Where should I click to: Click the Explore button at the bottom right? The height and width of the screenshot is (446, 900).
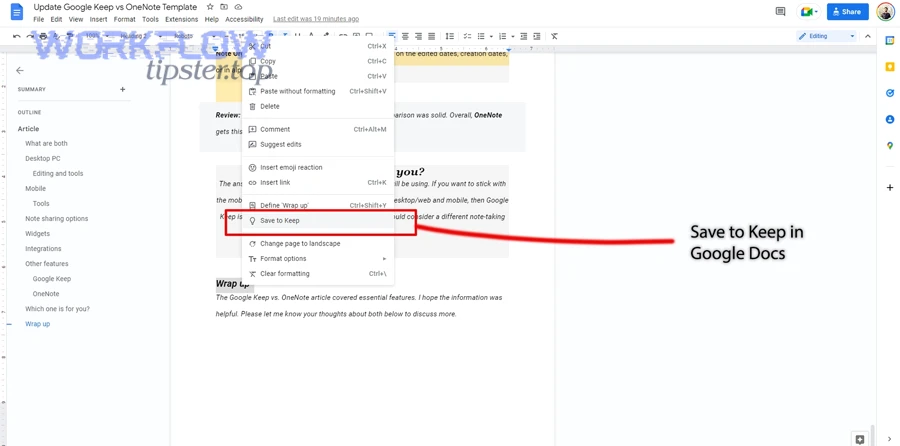pos(859,439)
